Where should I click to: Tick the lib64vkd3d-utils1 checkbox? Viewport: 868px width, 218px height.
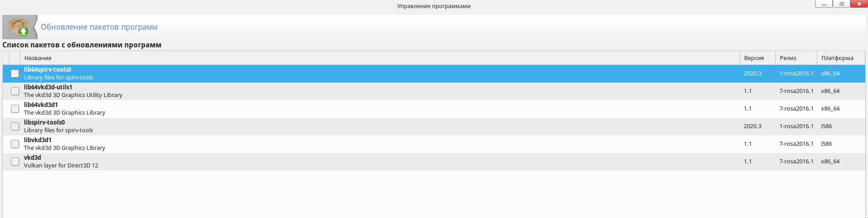coord(15,91)
